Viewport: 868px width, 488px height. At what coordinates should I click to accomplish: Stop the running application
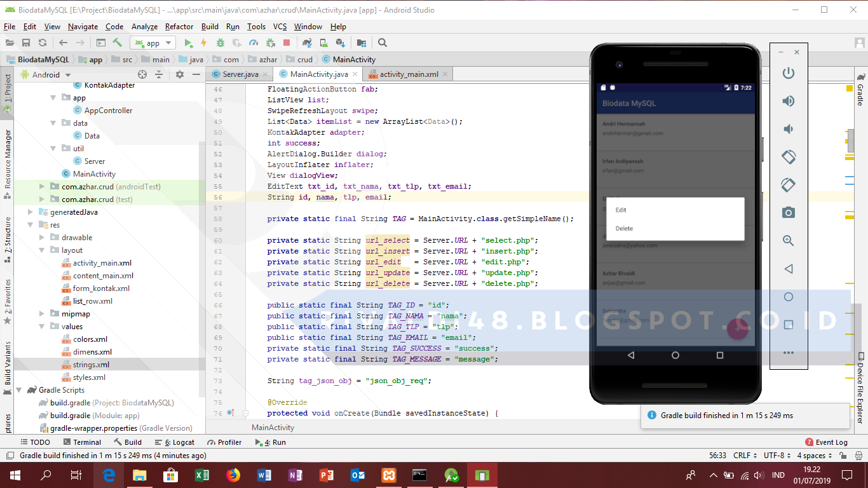click(x=287, y=43)
